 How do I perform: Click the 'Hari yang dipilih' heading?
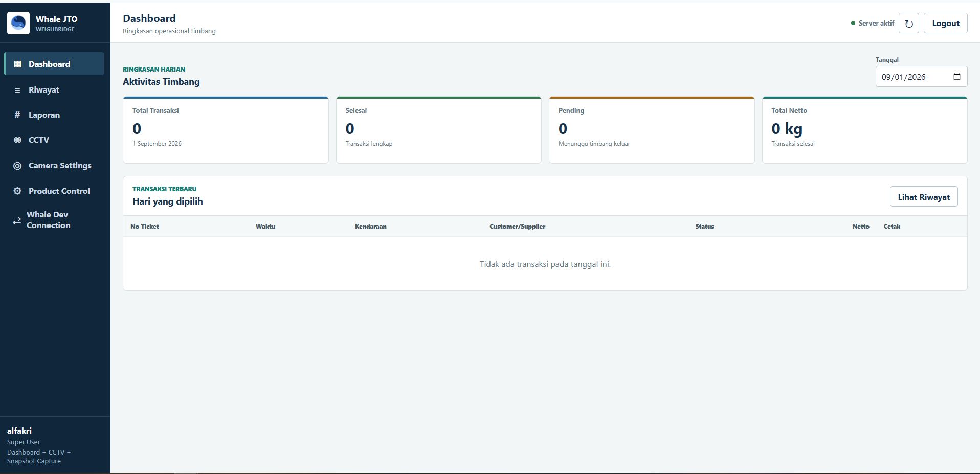click(x=168, y=201)
